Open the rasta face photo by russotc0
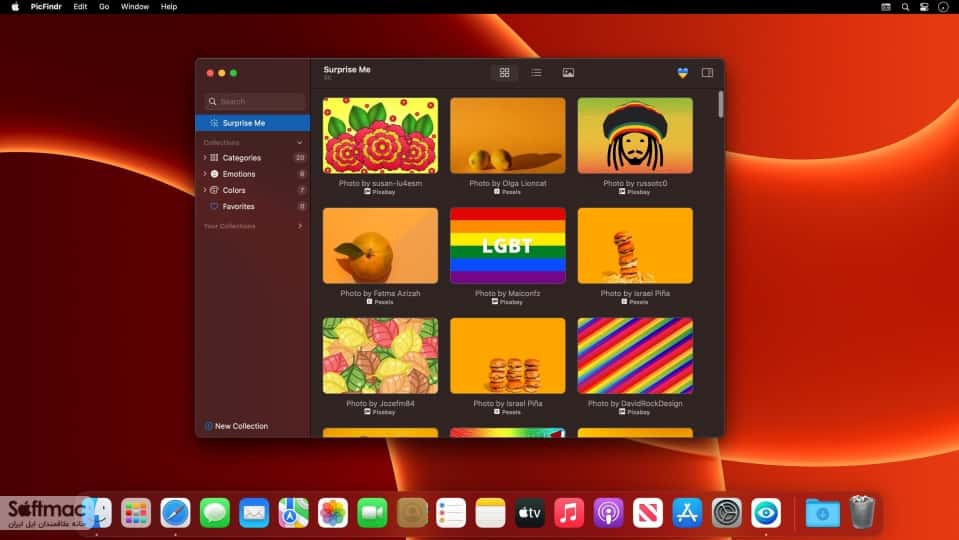This screenshot has width=959, height=540. pos(635,136)
